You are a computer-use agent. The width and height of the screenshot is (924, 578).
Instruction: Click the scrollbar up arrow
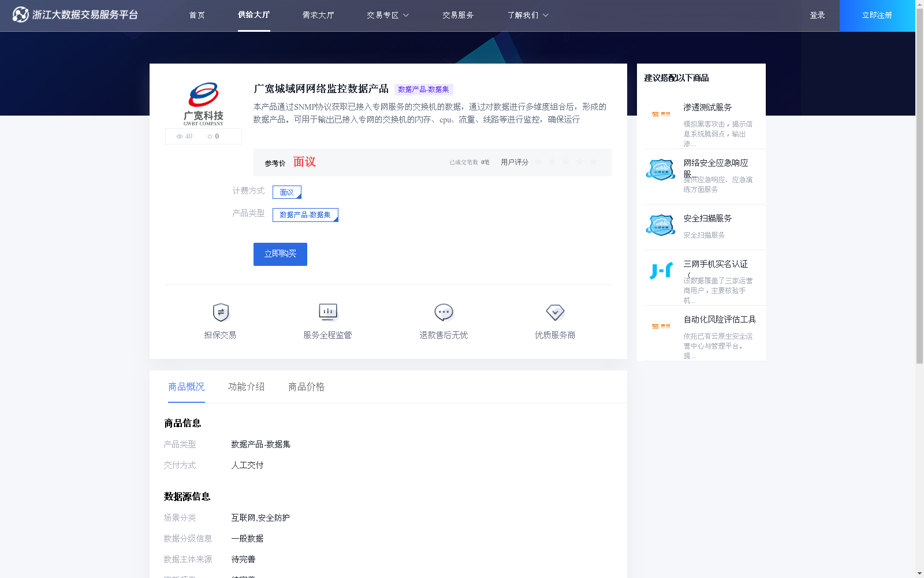(x=919, y=4)
